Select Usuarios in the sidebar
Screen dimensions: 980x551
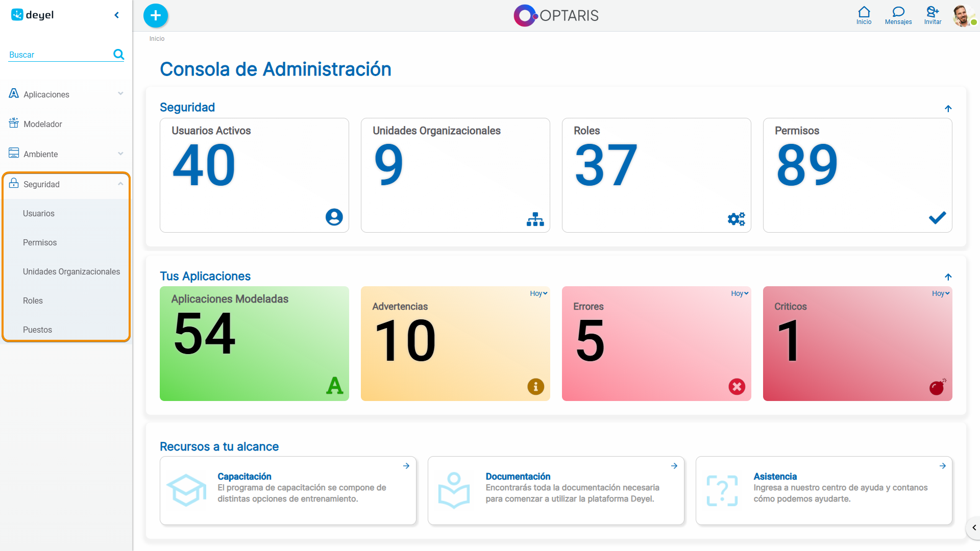[x=39, y=213]
